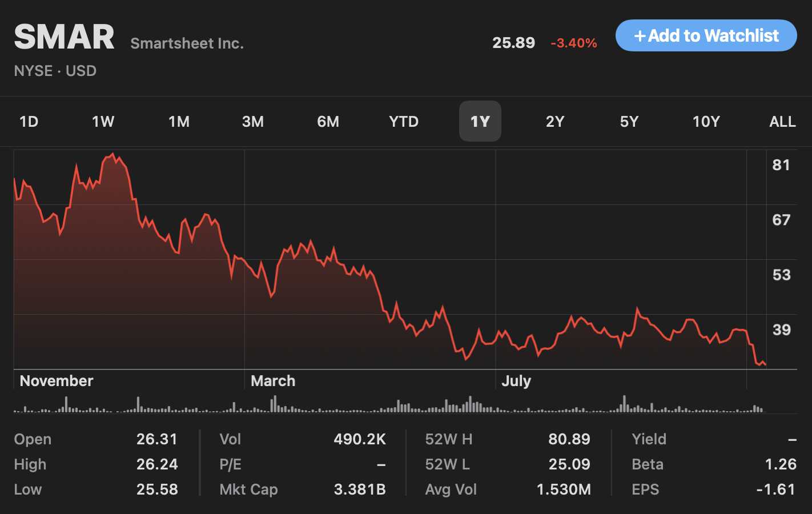Click the High value 26.24
The height and width of the screenshot is (514, 812).
[157, 464]
